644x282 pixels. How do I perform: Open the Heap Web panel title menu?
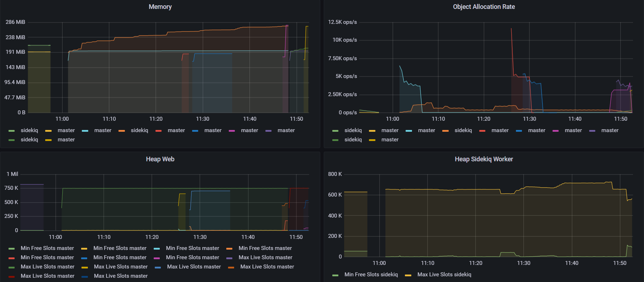coord(160,159)
